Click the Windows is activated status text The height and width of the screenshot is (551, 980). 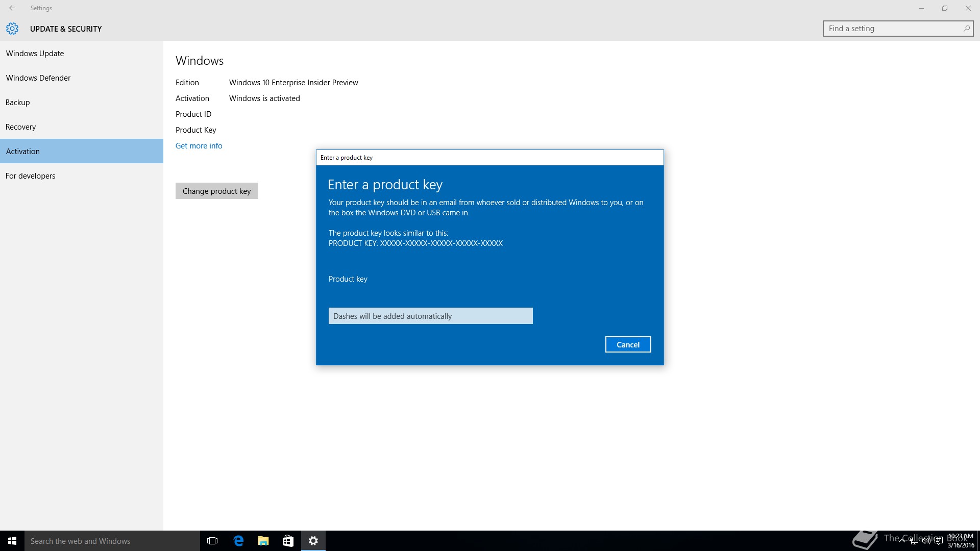coord(264,98)
